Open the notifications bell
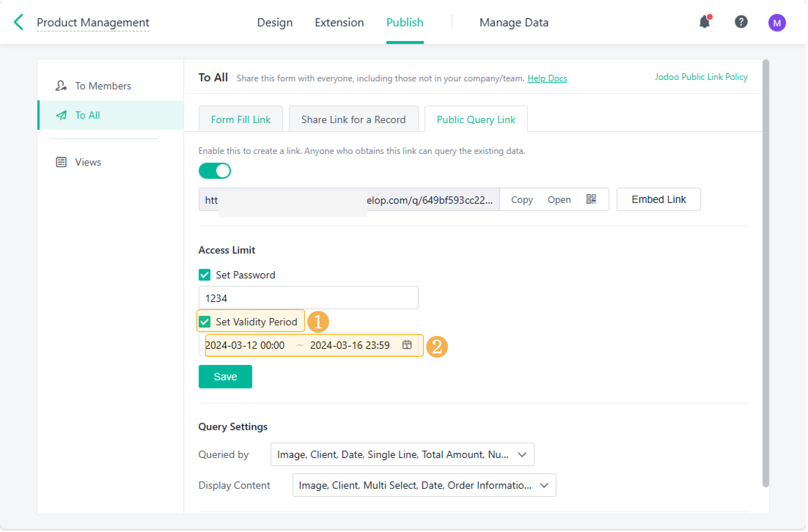 [x=705, y=22]
